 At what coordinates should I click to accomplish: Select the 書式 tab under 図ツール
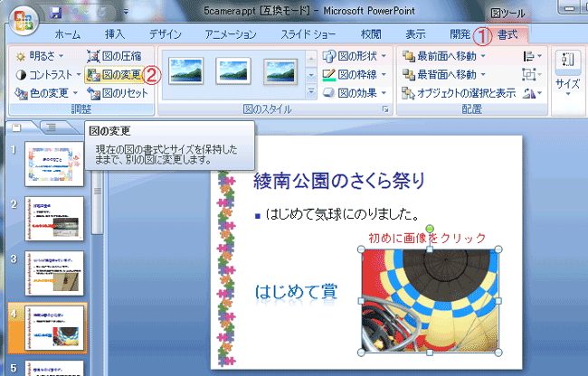click(x=507, y=35)
